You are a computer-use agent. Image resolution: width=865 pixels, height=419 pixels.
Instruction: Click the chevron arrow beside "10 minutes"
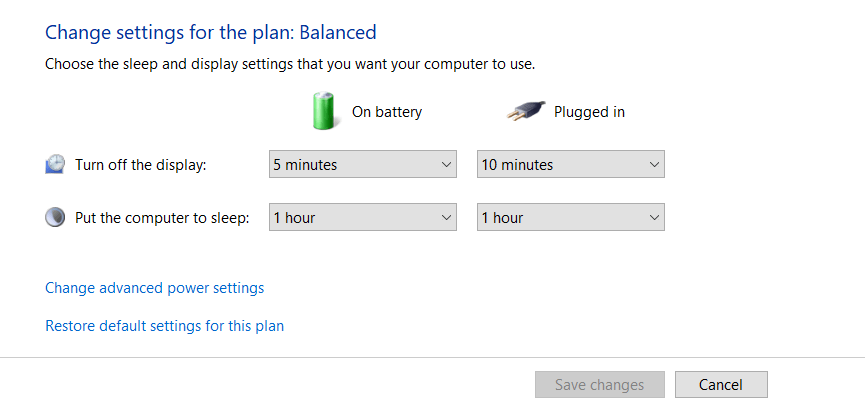pyautogui.click(x=654, y=164)
